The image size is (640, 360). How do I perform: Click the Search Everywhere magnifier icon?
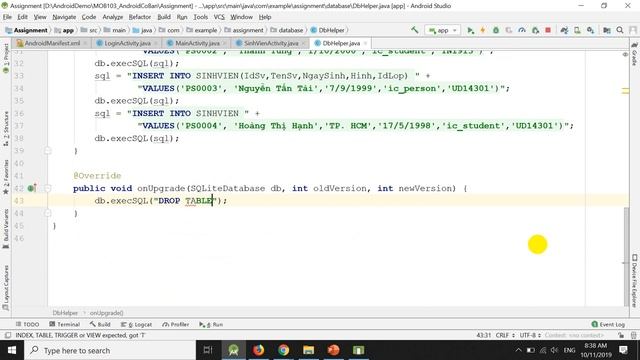620,30
